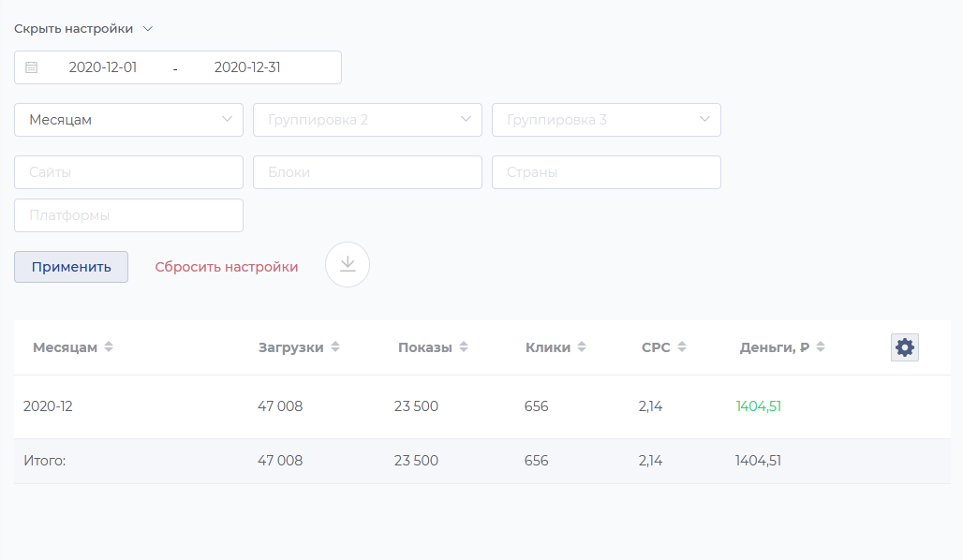This screenshot has height=560, width=963.
Task: Focus the Сайты filter field
Action: pos(128,172)
